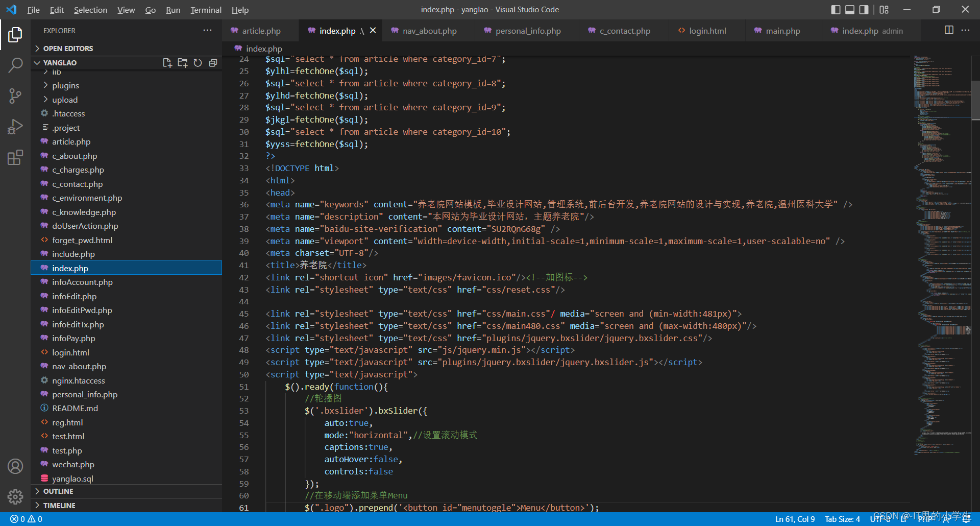This screenshot has height=526, width=980.
Task: Open .htaccess file in Explorer
Action: 126,113
